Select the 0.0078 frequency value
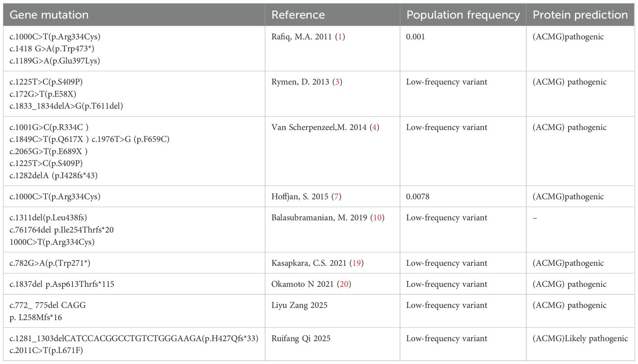The width and height of the screenshot is (638, 364). click(417, 196)
